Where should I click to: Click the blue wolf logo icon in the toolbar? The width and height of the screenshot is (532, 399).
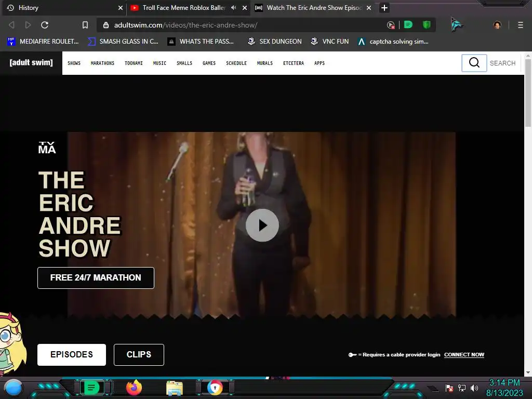457,24
